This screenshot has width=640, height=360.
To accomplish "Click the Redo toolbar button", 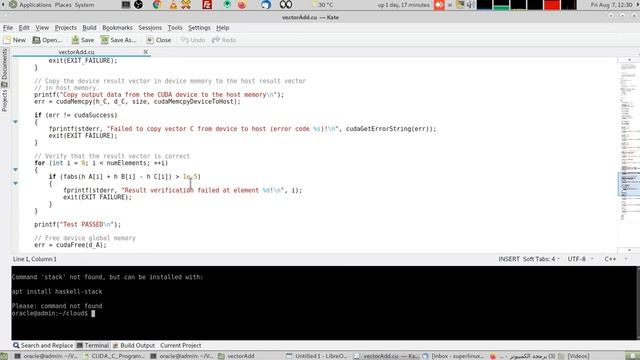I will (224, 40).
